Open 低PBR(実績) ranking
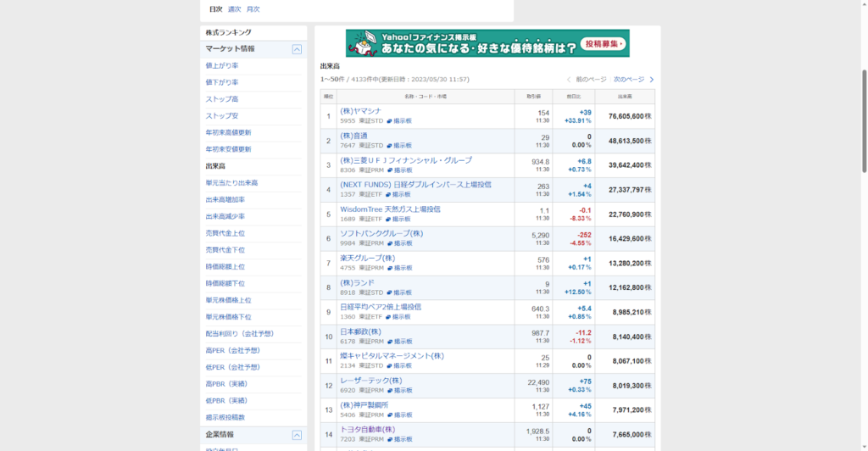 pyautogui.click(x=226, y=401)
